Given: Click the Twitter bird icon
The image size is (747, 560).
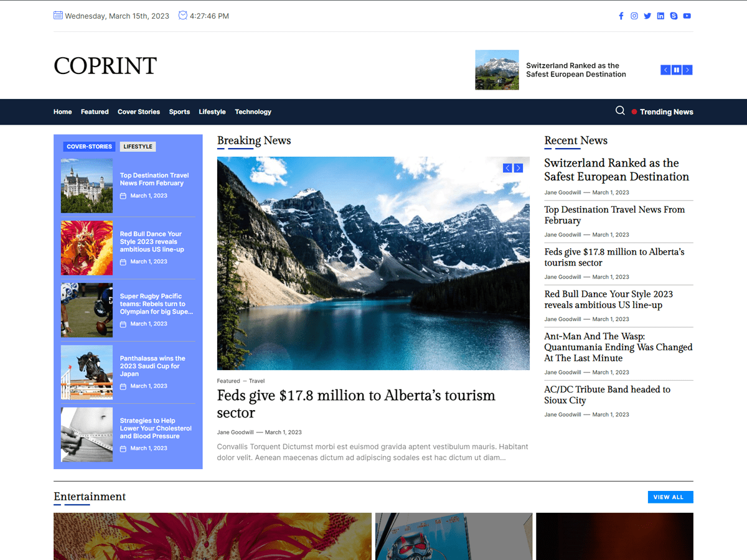Looking at the screenshot, I should coord(647,16).
